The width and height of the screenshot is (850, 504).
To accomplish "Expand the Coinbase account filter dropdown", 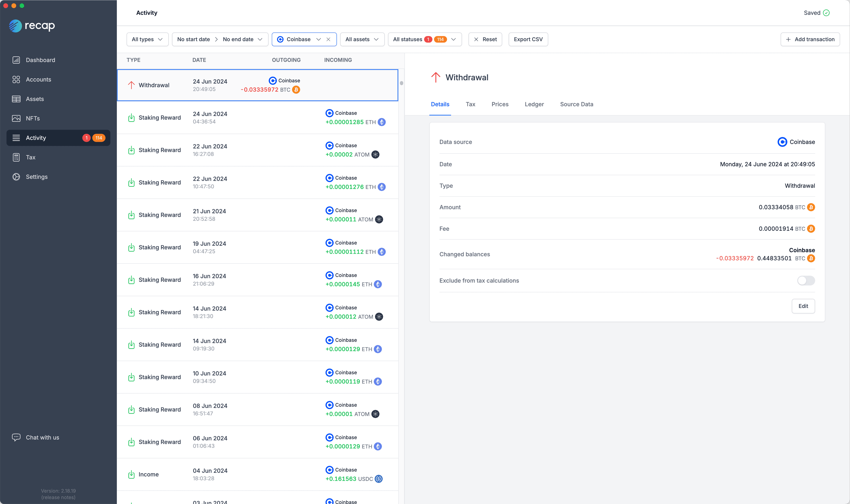I will [x=318, y=39].
